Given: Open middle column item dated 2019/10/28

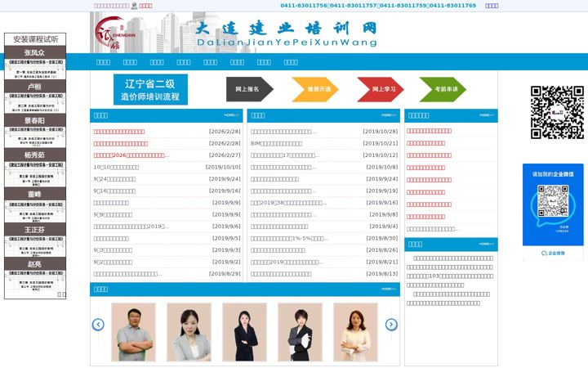Looking at the screenshot, I should 283,132.
